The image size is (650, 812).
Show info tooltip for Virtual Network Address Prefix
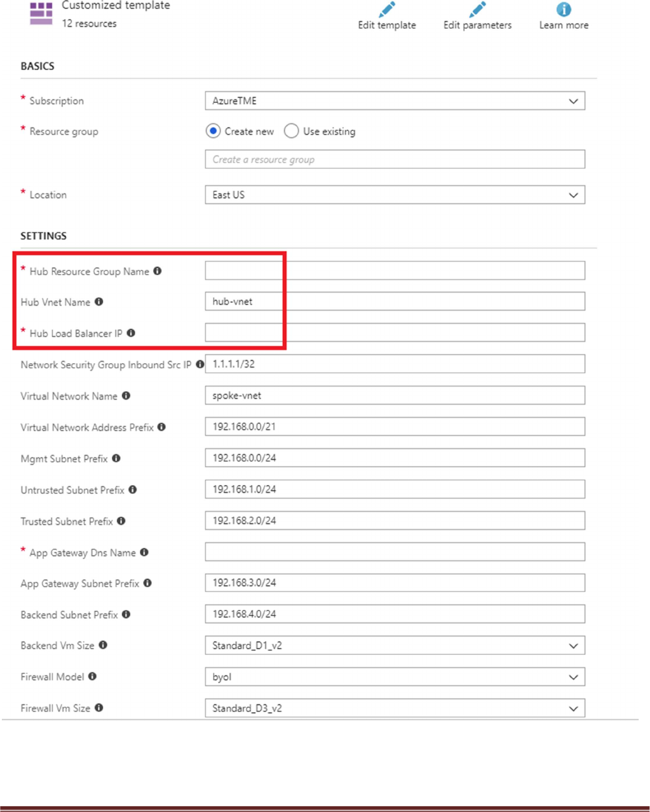click(162, 427)
